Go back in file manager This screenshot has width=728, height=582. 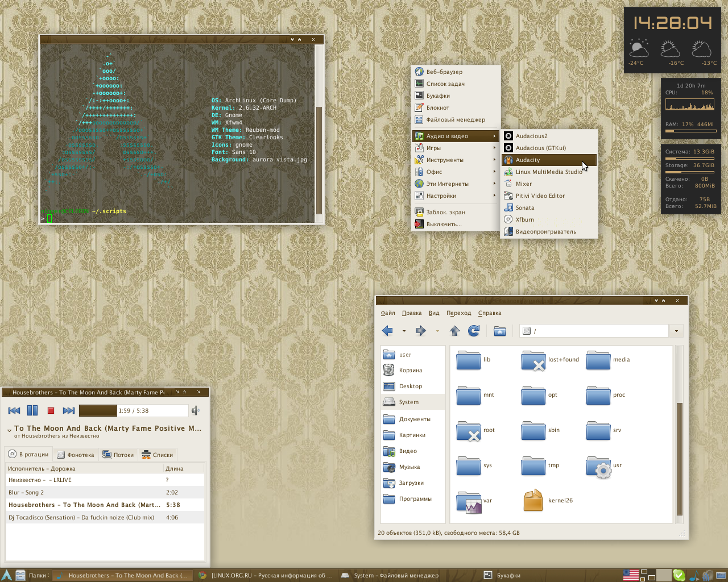pyautogui.click(x=388, y=331)
